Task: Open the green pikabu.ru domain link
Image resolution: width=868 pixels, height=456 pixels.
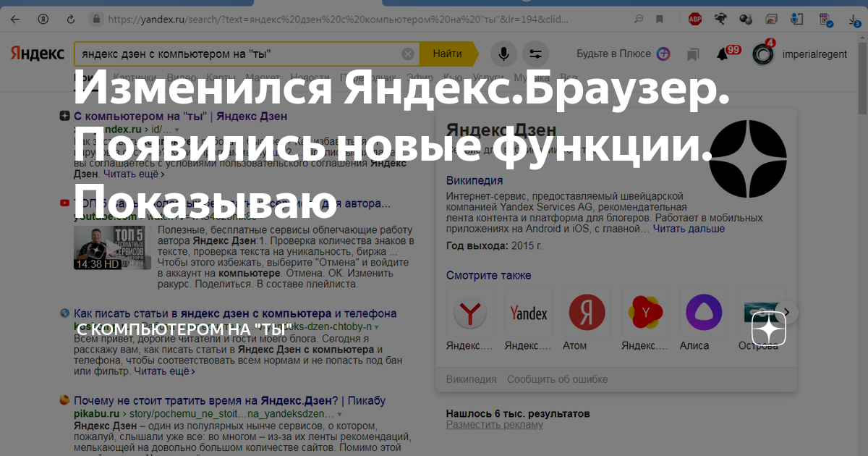Action: (96, 414)
